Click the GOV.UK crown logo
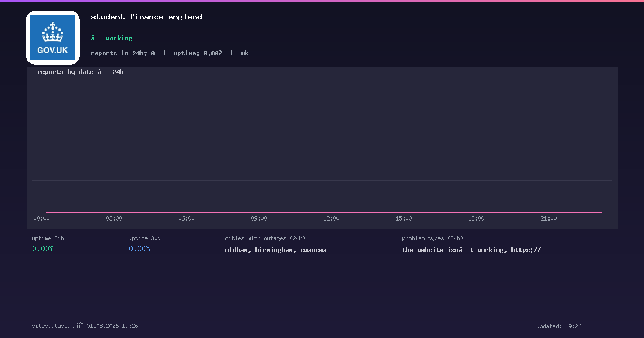This screenshot has height=338, width=644. tap(53, 38)
